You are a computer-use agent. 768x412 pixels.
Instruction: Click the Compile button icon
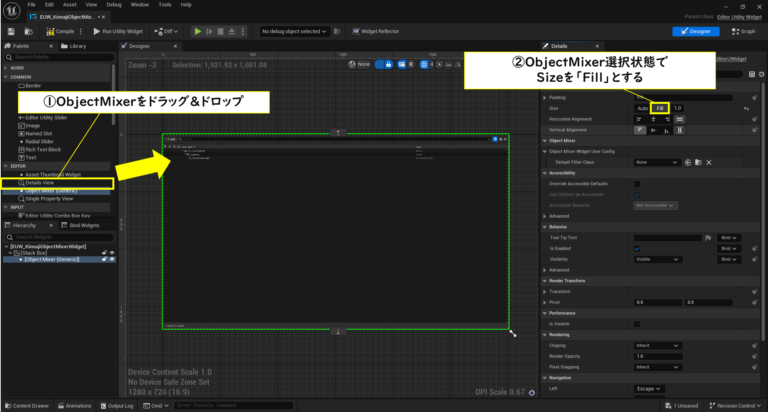pyautogui.click(x=47, y=31)
